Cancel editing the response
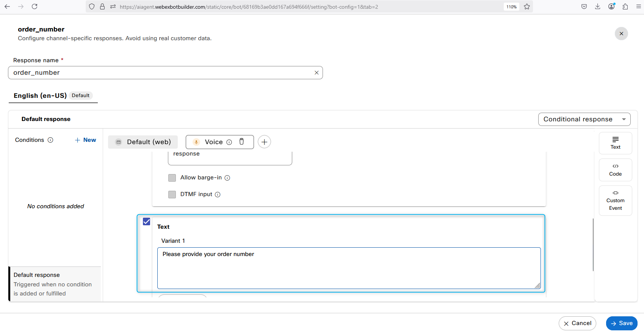 (x=577, y=323)
